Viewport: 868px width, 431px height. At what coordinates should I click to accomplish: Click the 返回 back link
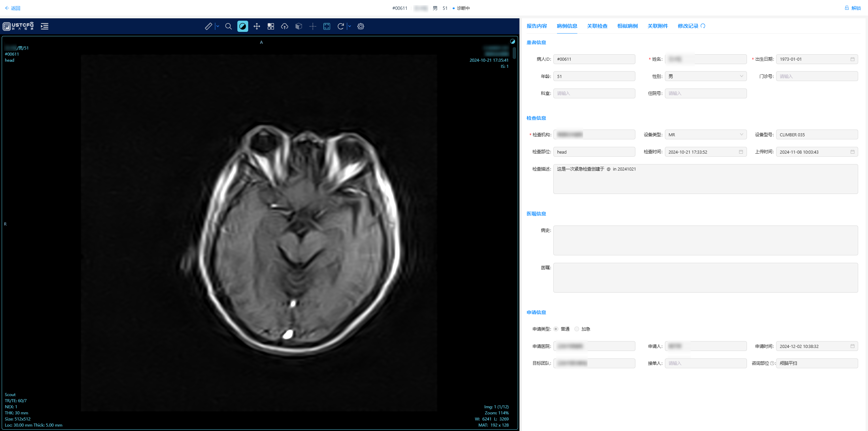click(x=13, y=8)
